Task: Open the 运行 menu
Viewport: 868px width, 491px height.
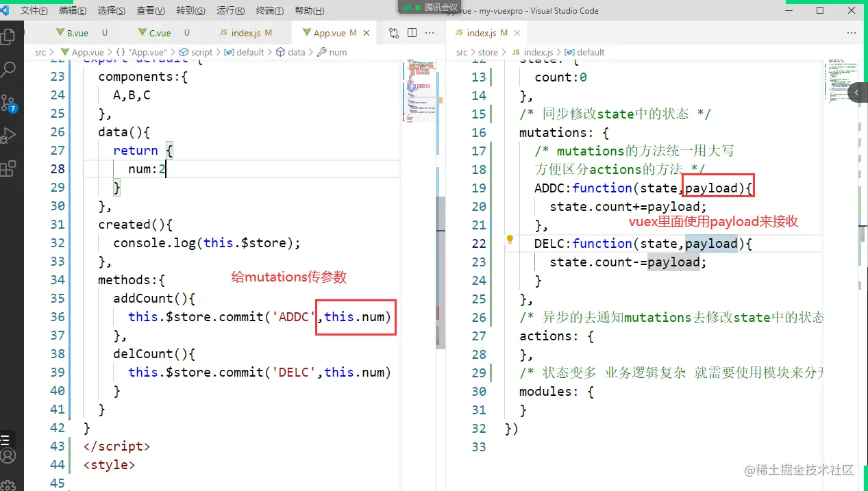Action: [x=230, y=10]
